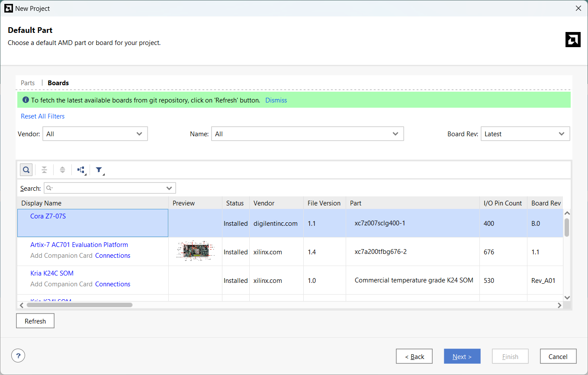This screenshot has height=375, width=588.
Task: Open the Board Rev dropdown
Action: (525, 134)
